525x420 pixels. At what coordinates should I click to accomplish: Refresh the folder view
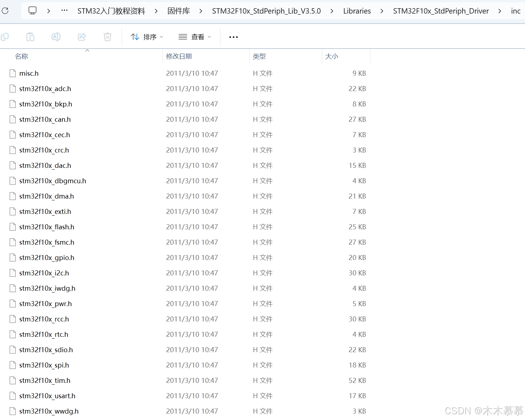[5, 11]
